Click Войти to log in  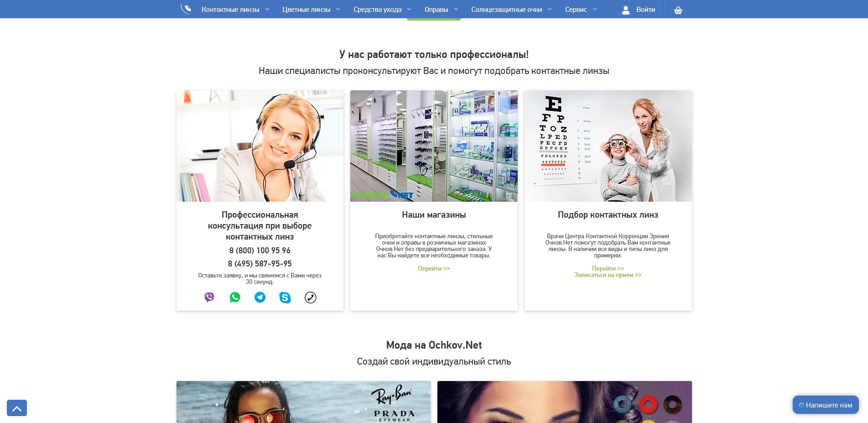click(639, 10)
